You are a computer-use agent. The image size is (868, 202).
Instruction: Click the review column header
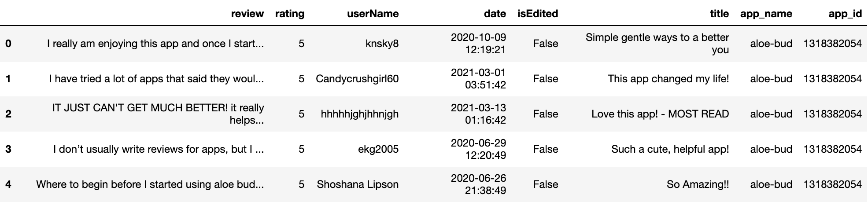(247, 14)
